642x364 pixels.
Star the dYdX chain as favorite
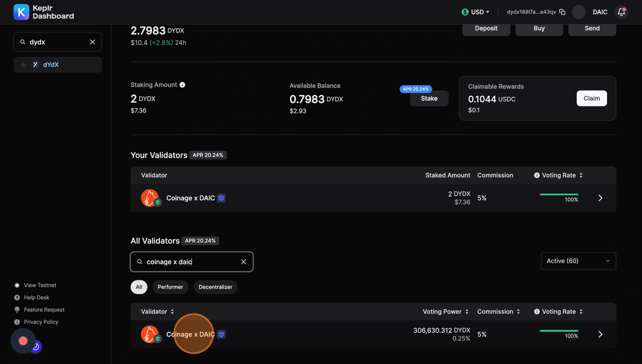(23, 65)
